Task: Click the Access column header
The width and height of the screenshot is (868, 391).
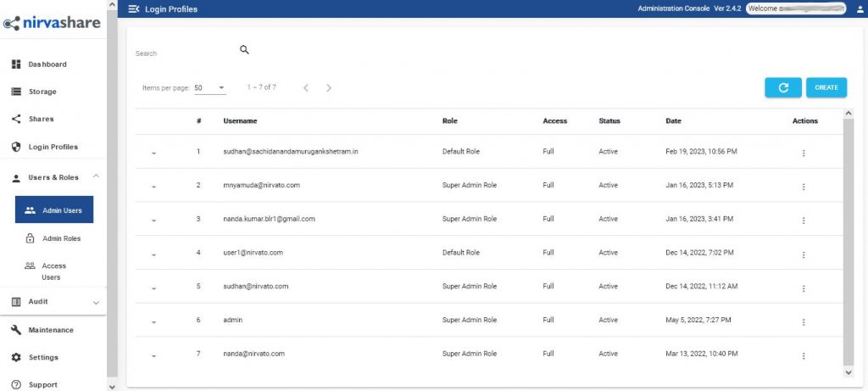Action: pyautogui.click(x=554, y=120)
